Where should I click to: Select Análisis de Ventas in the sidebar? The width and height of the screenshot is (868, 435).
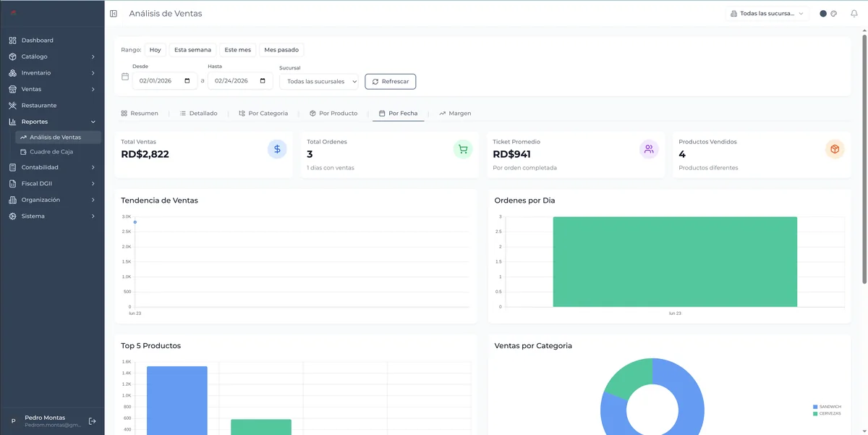coord(58,138)
